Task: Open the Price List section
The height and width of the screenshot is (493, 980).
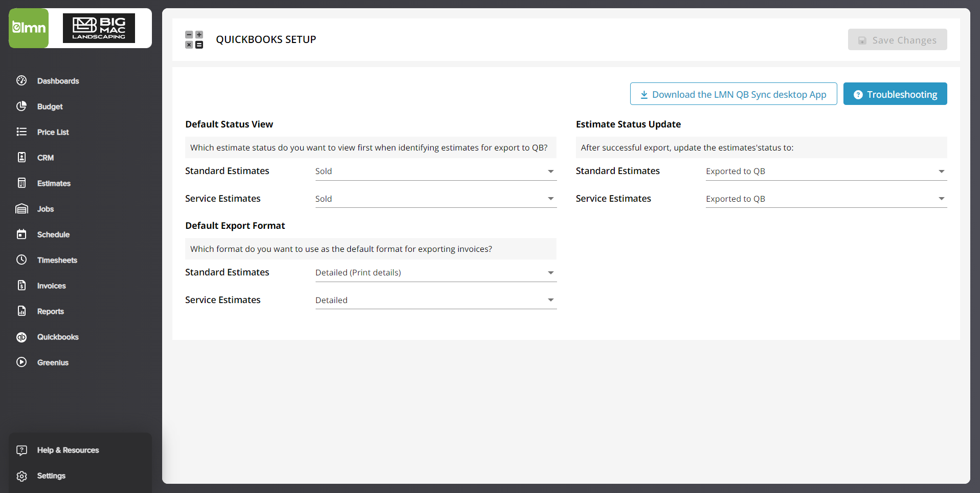Action: 53,132
